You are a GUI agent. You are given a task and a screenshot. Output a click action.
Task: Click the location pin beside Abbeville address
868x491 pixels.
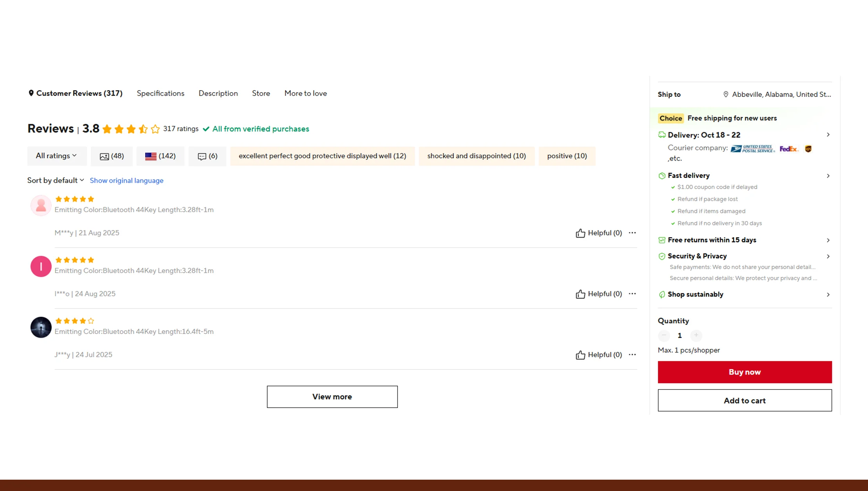(726, 94)
